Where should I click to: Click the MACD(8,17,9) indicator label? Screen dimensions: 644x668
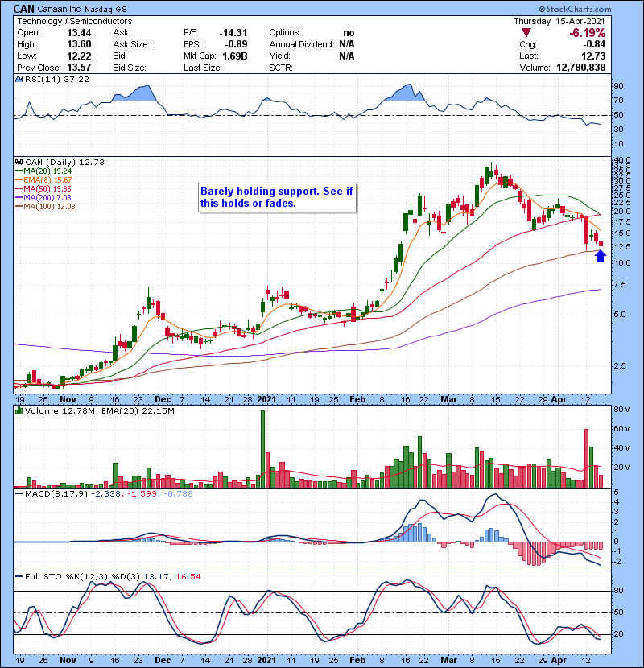(56, 494)
